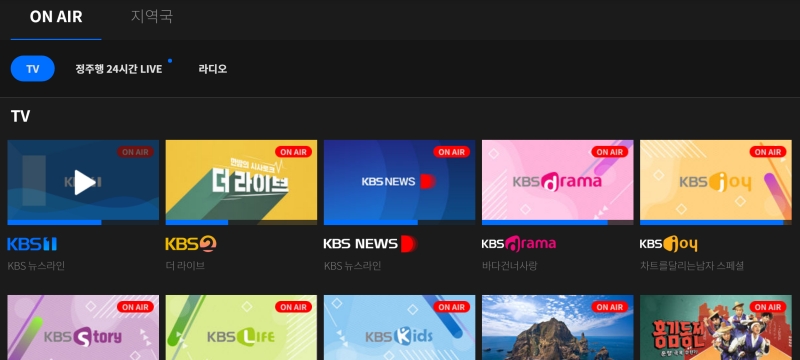800x360 pixels.
Task: Open 정주행 24시간 LIVE section
Action: 119,69
